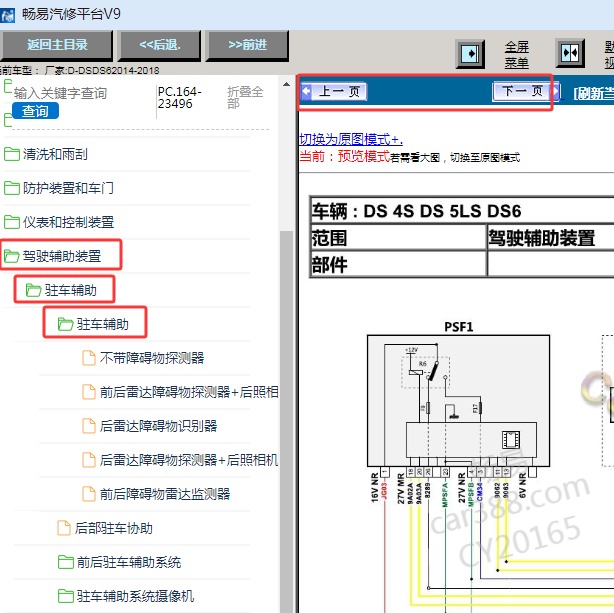Collapse the nested 驻车辅助 subfolder

[x=102, y=324]
